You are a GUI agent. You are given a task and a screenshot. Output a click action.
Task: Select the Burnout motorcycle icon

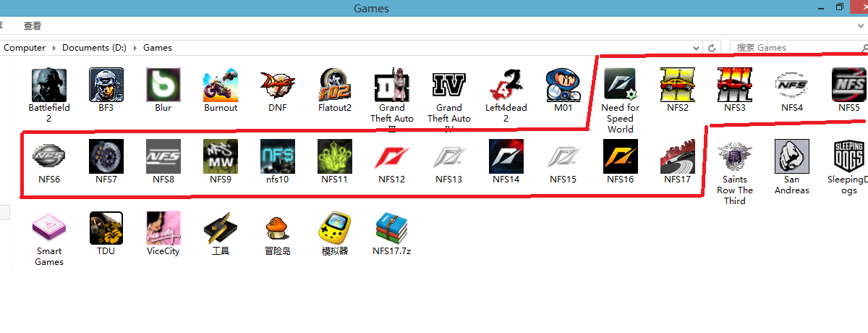click(x=221, y=85)
